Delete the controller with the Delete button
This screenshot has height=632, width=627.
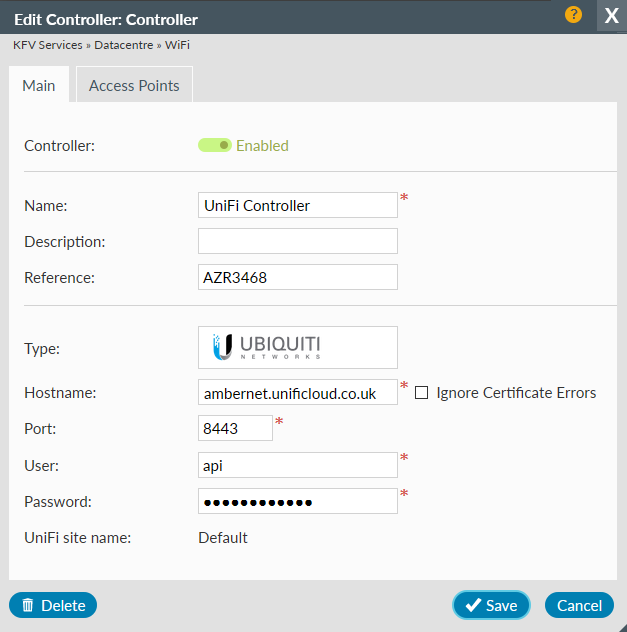pyautogui.click(x=53, y=605)
